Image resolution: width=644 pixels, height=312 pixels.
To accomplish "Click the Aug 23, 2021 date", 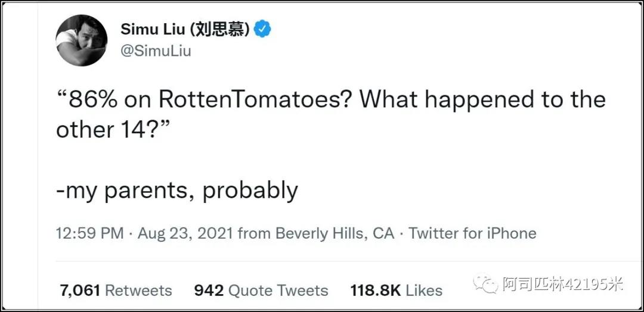I will point(185,233).
